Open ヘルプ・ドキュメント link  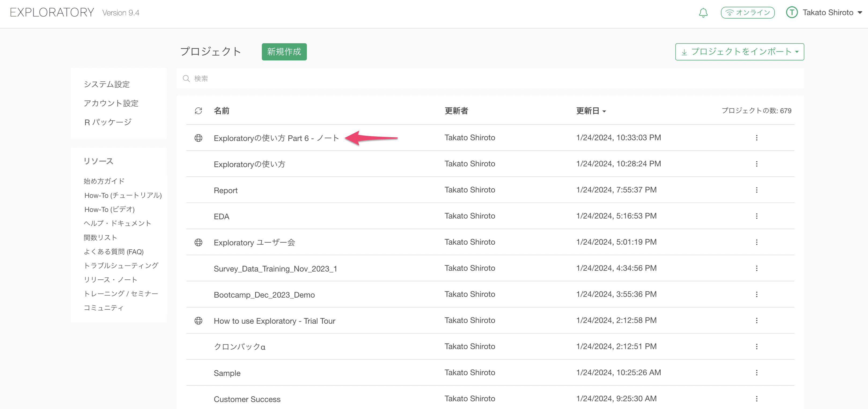tap(117, 223)
